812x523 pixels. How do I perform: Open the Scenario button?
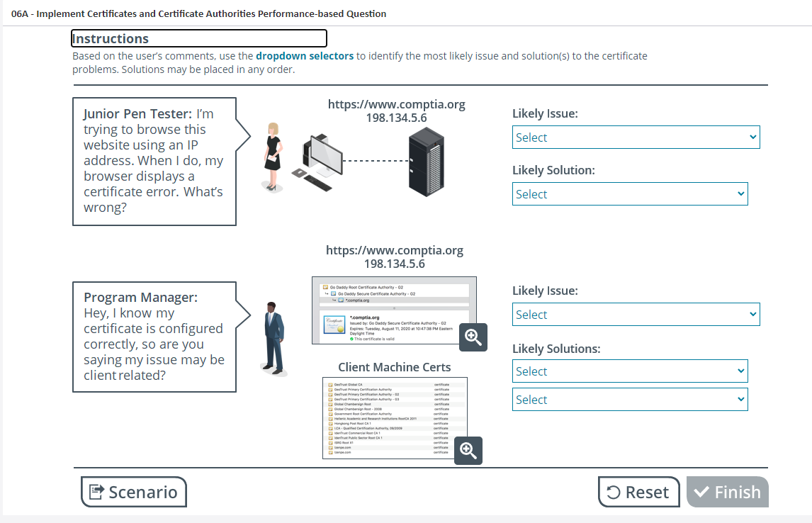click(x=134, y=492)
